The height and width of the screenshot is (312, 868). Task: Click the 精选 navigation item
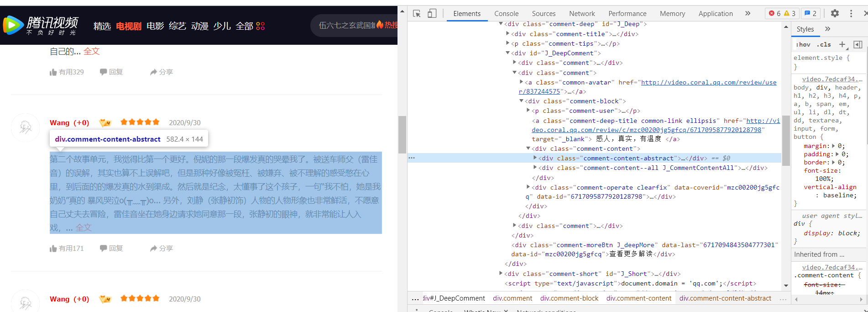pyautogui.click(x=102, y=26)
